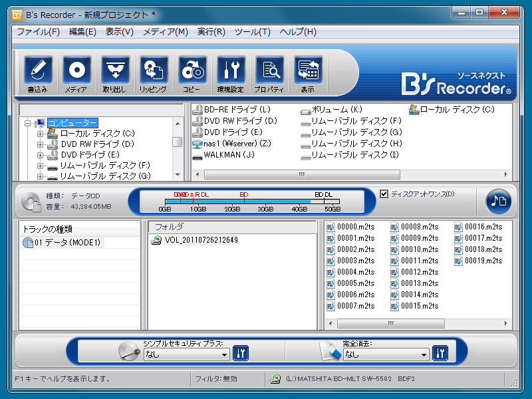Open the プロパティ (Properties) toolbar icon
This screenshot has height=399, width=532.
[270, 70]
